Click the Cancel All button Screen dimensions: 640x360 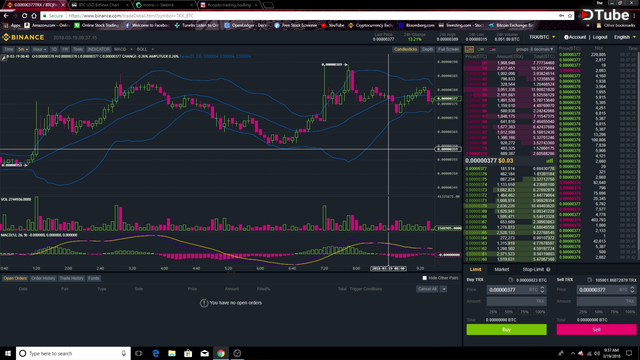click(x=427, y=289)
